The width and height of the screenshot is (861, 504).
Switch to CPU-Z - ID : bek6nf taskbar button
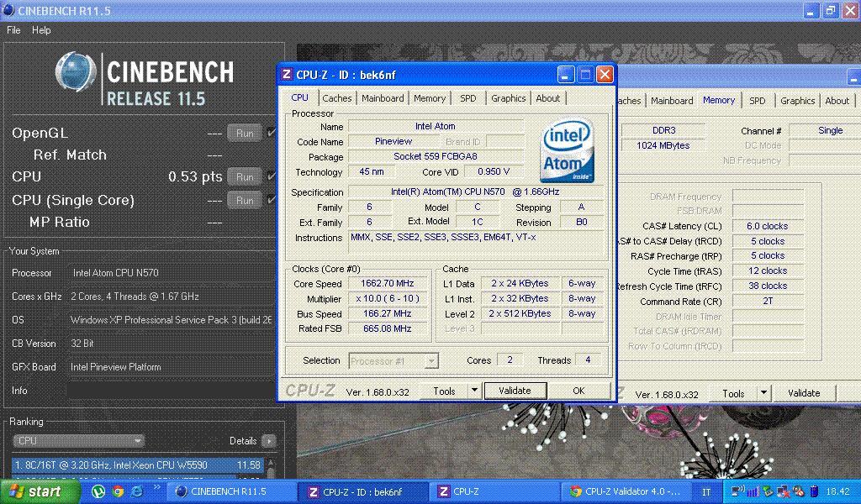click(363, 491)
